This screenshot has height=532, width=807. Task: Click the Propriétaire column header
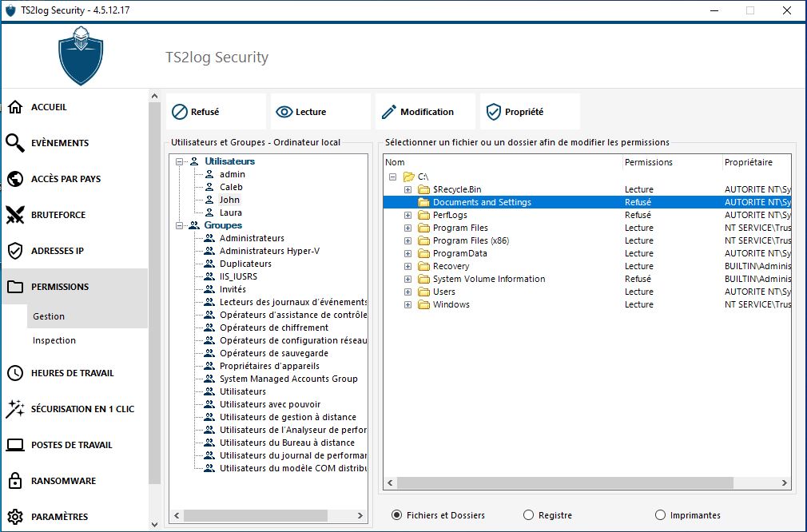[757, 162]
